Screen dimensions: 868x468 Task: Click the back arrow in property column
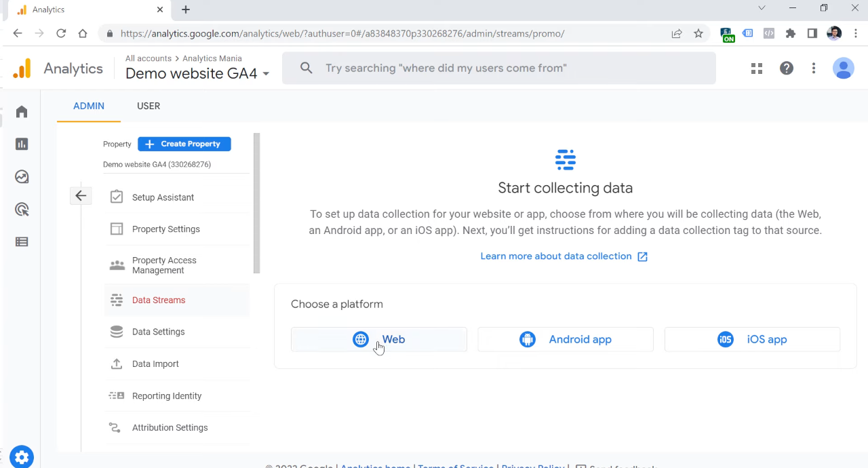[81, 196]
